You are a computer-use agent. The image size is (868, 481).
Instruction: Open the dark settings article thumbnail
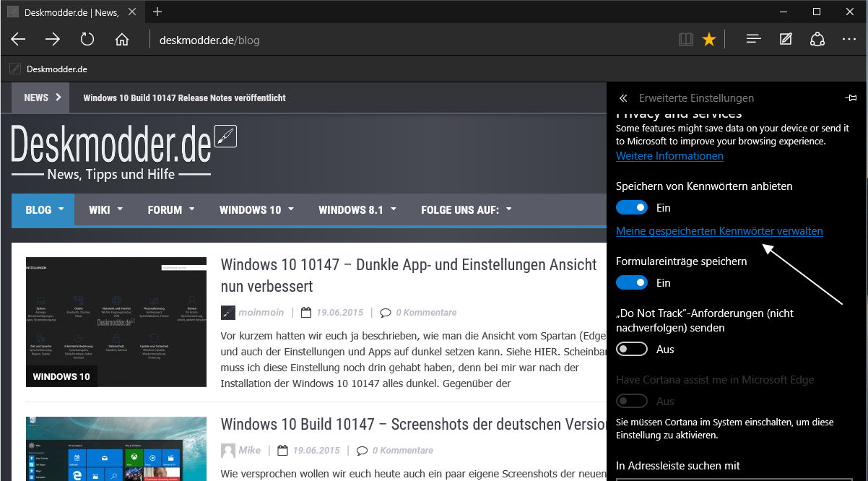(x=116, y=322)
